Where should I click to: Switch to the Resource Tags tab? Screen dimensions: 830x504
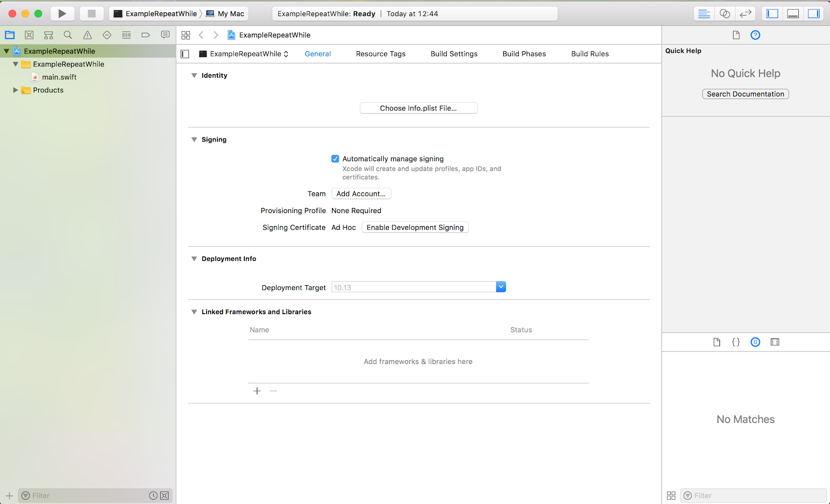click(x=381, y=54)
